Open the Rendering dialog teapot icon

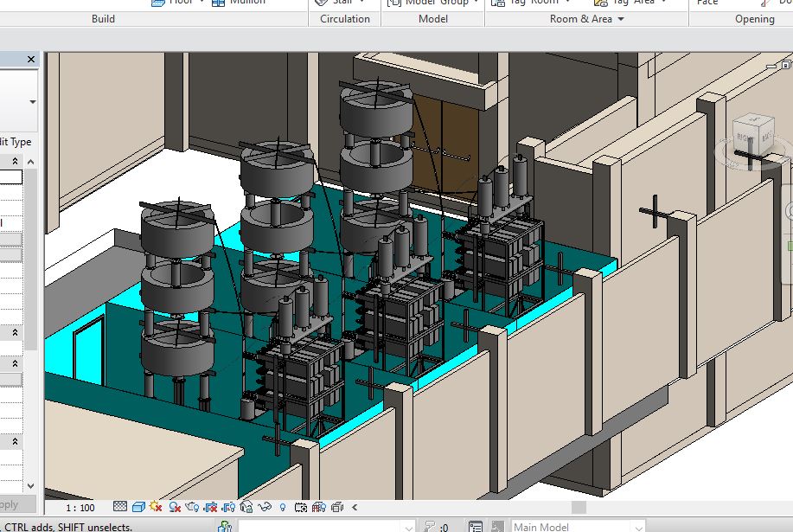pyautogui.click(x=192, y=507)
